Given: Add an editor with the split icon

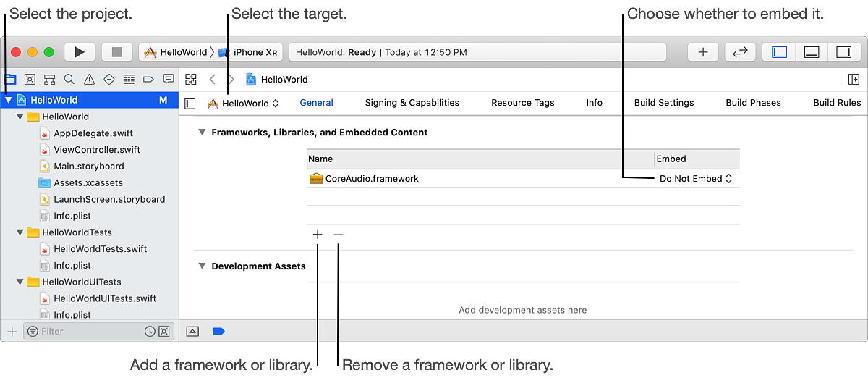Looking at the screenshot, I should point(854,80).
